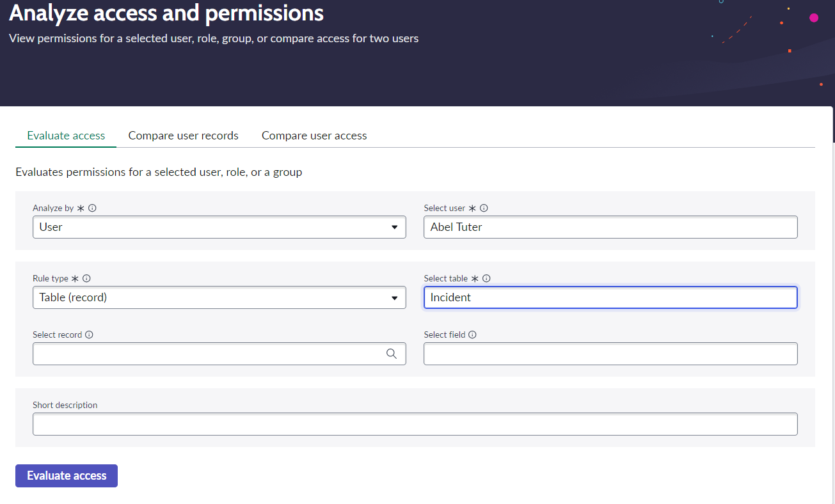This screenshot has height=504, width=835.
Task: Click the magnifier icon in Select record
Action: pyautogui.click(x=392, y=354)
